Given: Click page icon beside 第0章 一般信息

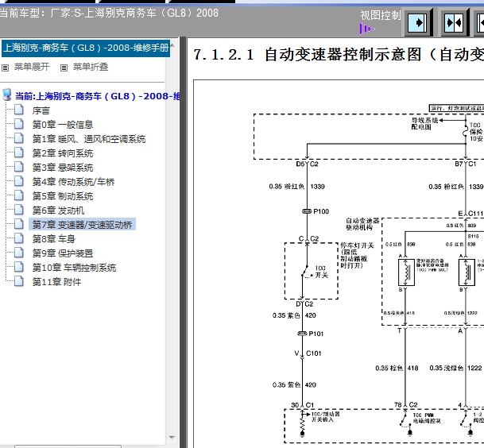Looking at the screenshot, I should [19, 124].
